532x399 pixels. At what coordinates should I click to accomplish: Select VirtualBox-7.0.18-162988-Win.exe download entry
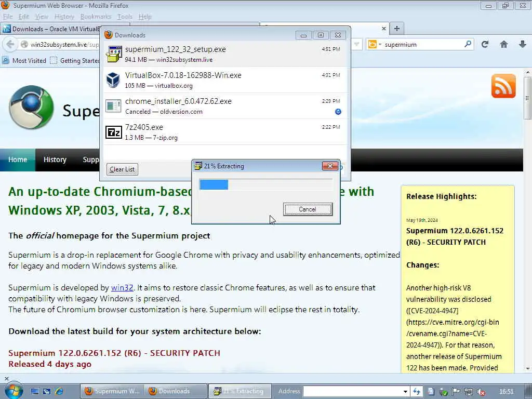225,80
